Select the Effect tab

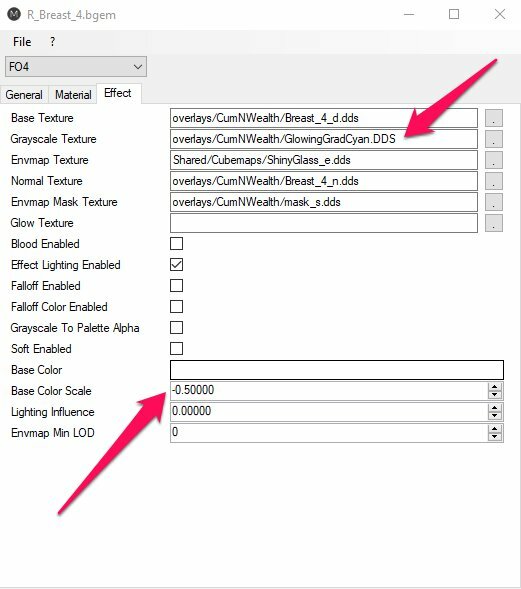pos(118,93)
